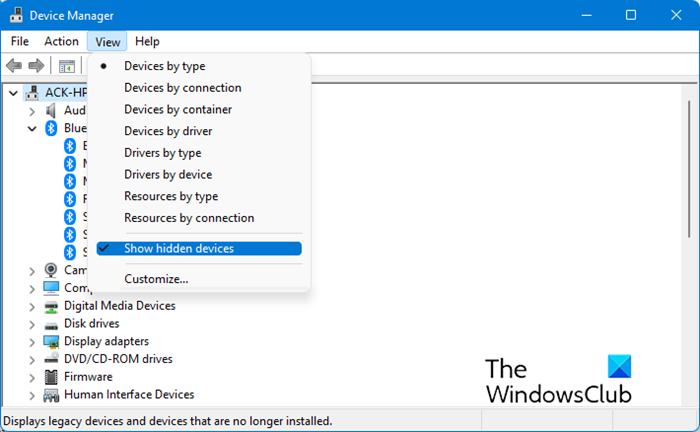Image resolution: width=700 pixels, height=432 pixels.
Task: Select DVD/CD-ROM drives tree label
Action: click(118, 359)
